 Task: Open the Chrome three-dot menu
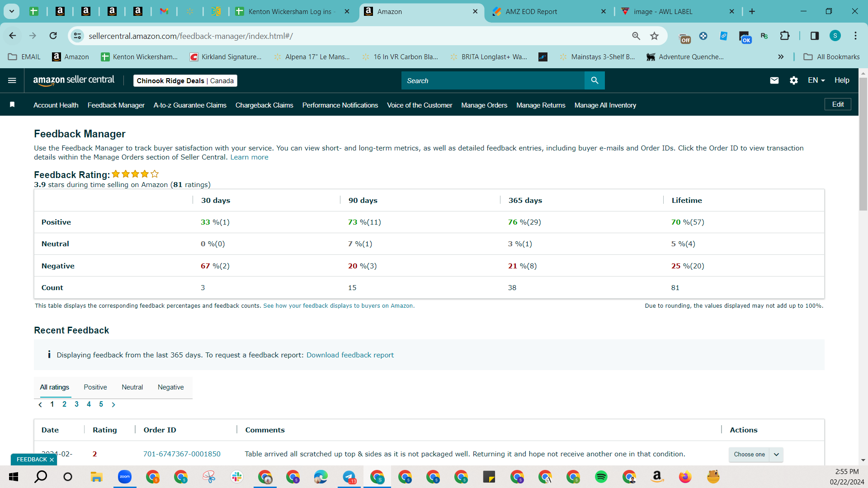(x=855, y=36)
